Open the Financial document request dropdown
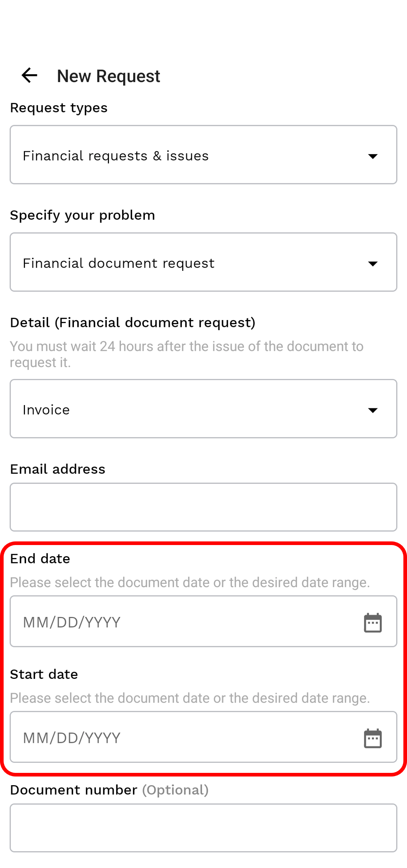Viewport: 407px width, 868px height. coord(204,262)
